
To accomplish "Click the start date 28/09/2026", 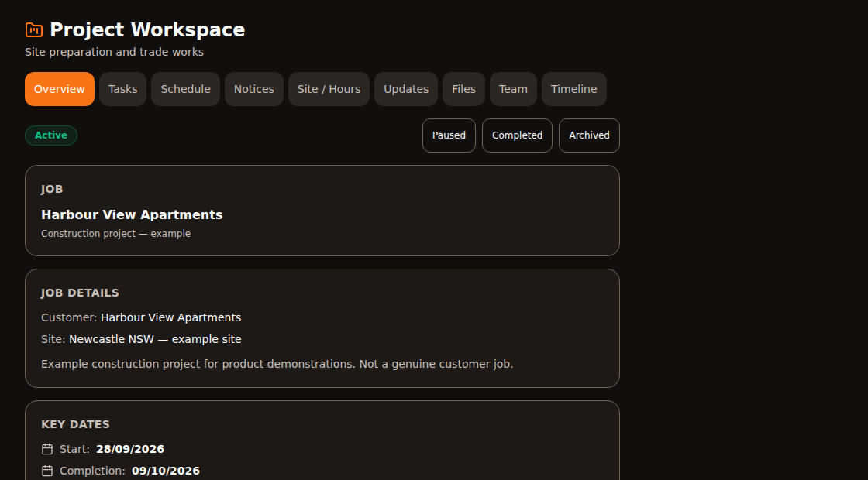I will point(130,449).
